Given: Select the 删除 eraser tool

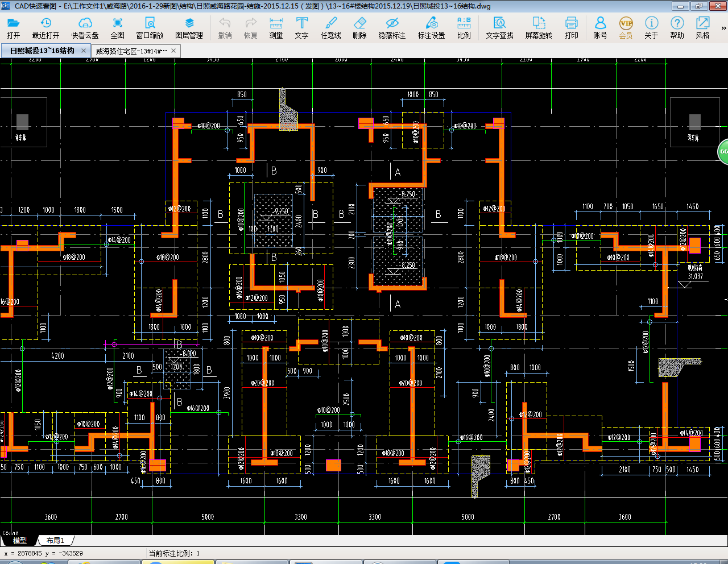Looking at the screenshot, I should point(359,28).
